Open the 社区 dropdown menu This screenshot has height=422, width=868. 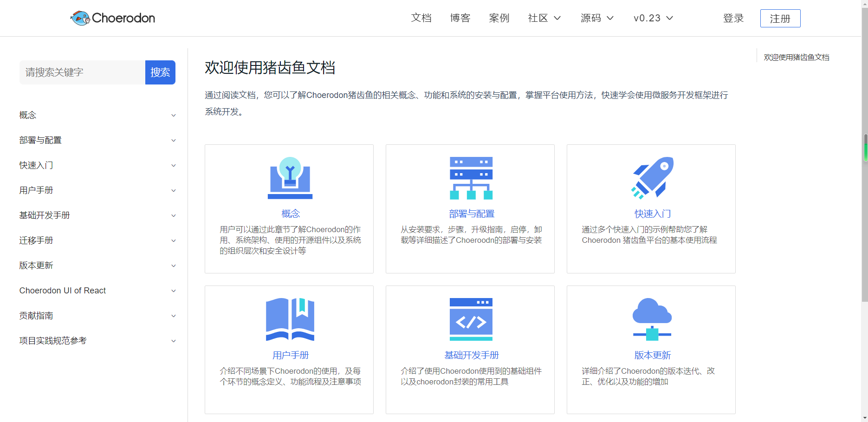click(544, 18)
